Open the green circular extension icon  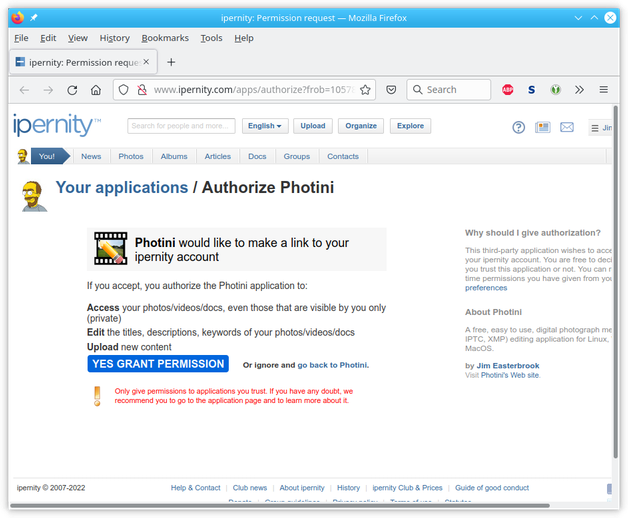(555, 90)
